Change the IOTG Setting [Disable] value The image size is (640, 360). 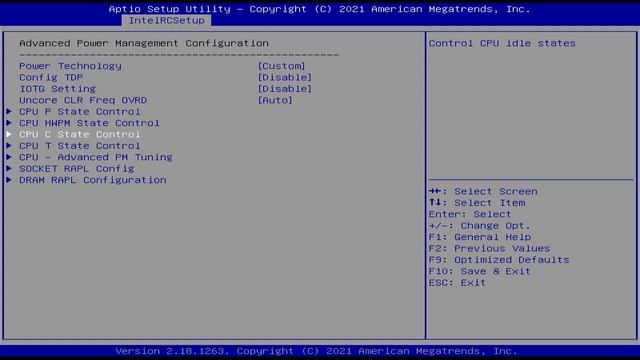tap(284, 89)
